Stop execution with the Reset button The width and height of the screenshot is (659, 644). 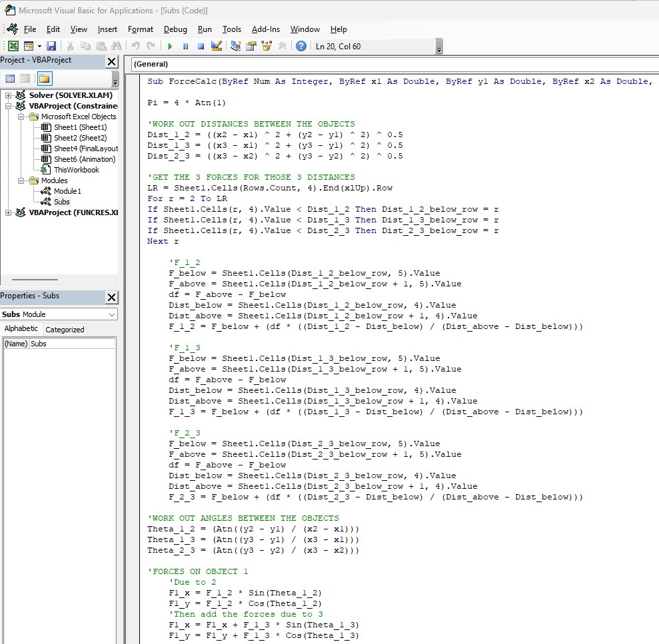pyautogui.click(x=200, y=46)
